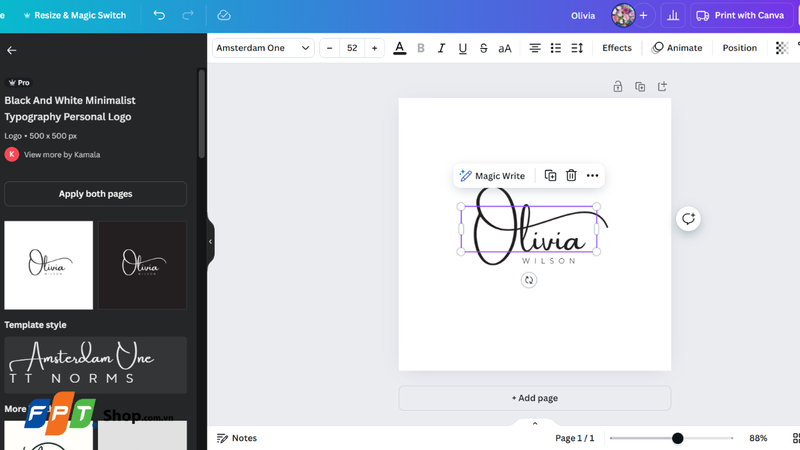Toggle italic text formatting
The image size is (800, 450).
tap(441, 48)
